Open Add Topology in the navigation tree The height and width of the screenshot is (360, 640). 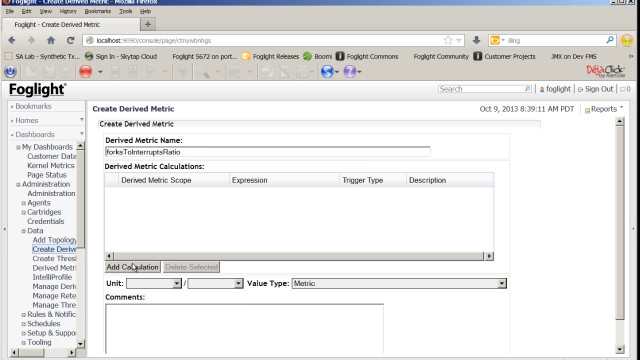54,240
